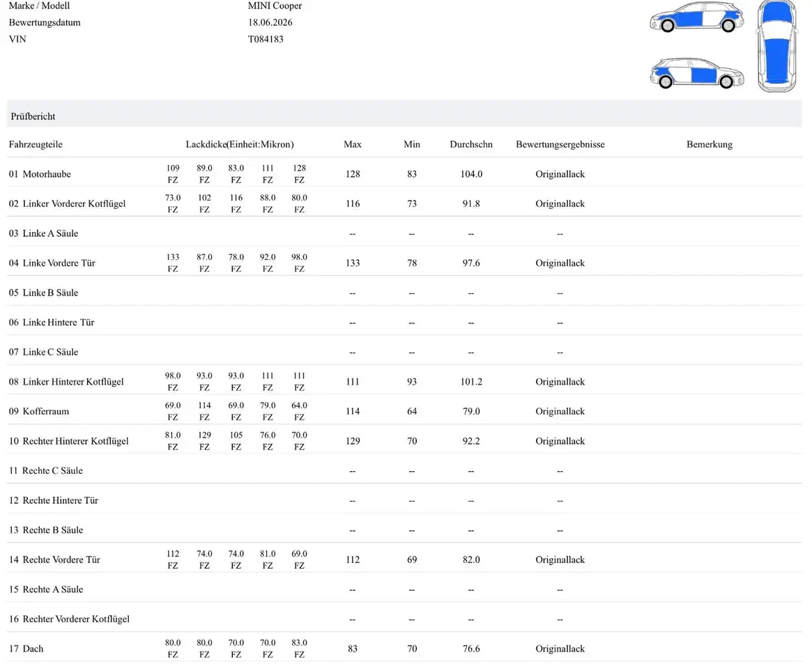This screenshot has width=812, height=669.
Task: Click the Lackdicke column header
Action: pyautogui.click(x=240, y=144)
